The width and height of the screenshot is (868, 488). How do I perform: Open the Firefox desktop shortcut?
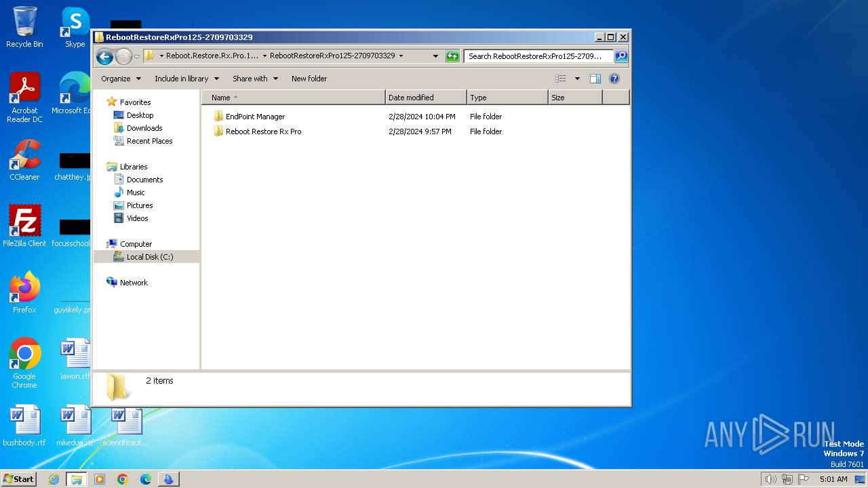pos(24,293)
